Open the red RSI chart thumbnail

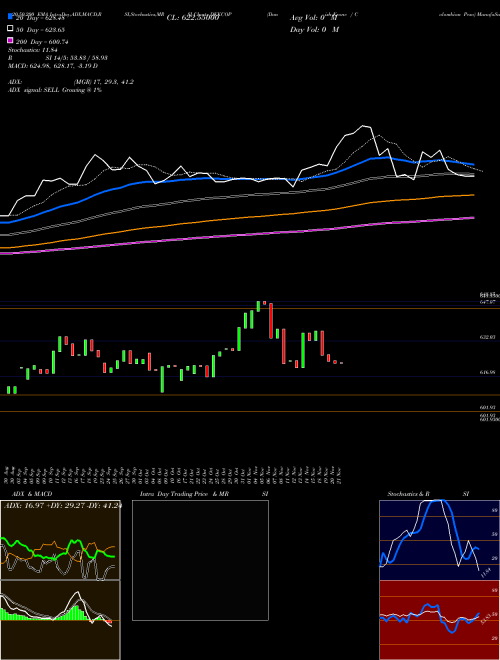(439, 620)
